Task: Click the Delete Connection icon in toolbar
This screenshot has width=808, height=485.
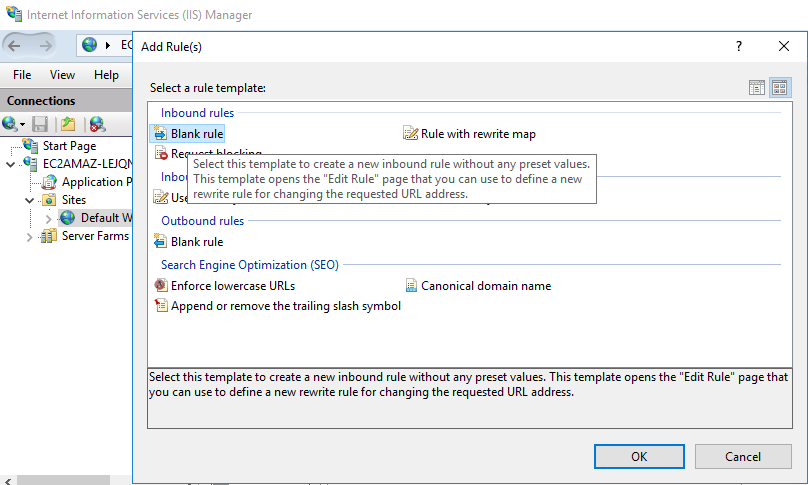Action: tap(97, 124)
